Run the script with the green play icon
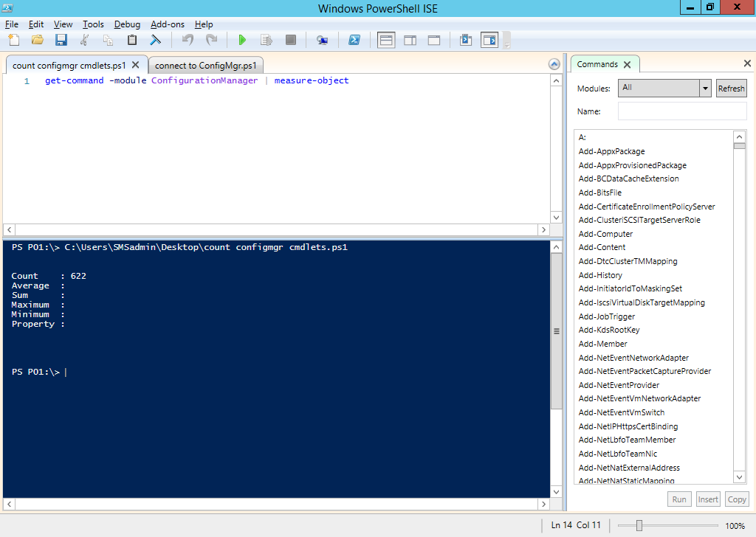756x537 pixels. pyautogui.click(x=242, y=40)
